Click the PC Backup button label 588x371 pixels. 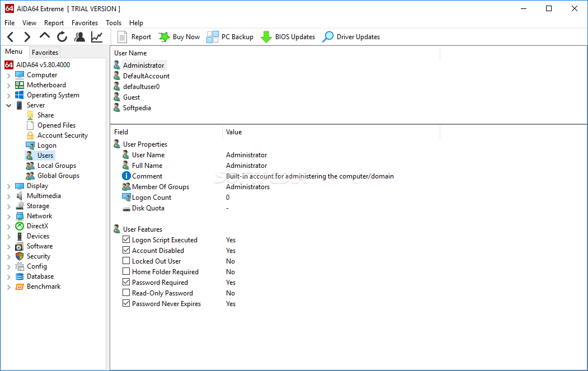pos(237,37)
